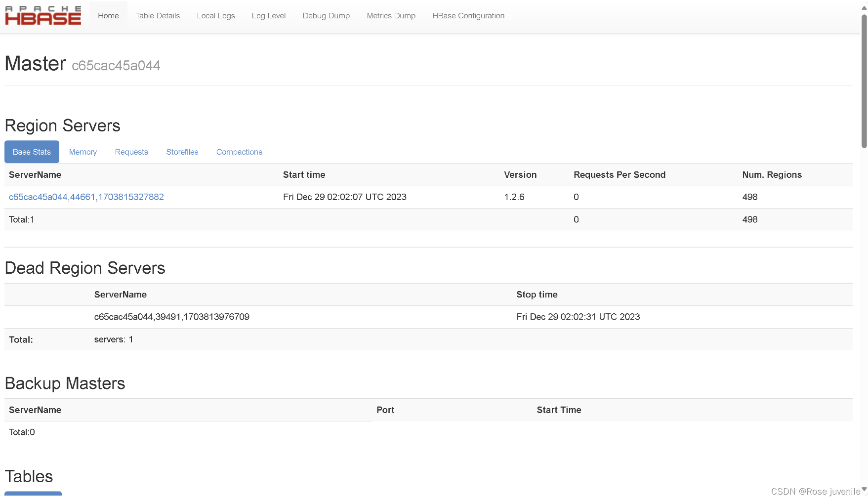868x501 pixels.
Task: Click start time Fri Dec 29 02:02:07 cell
Action: pyautogui.click(x=345, y=197)
